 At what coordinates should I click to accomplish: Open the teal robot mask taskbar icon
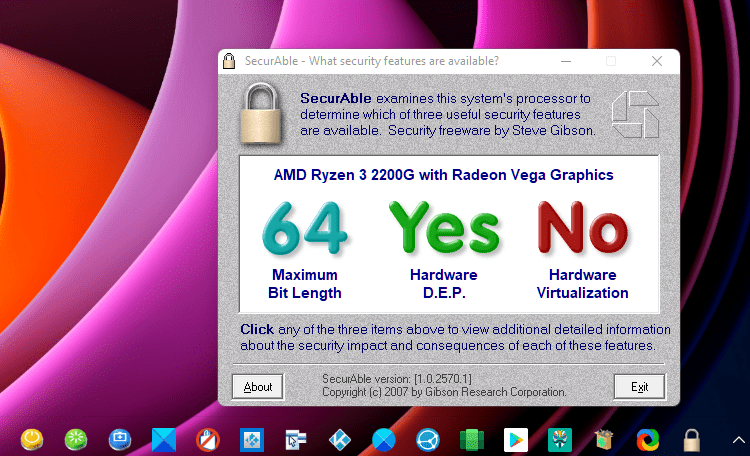[560, 440]
